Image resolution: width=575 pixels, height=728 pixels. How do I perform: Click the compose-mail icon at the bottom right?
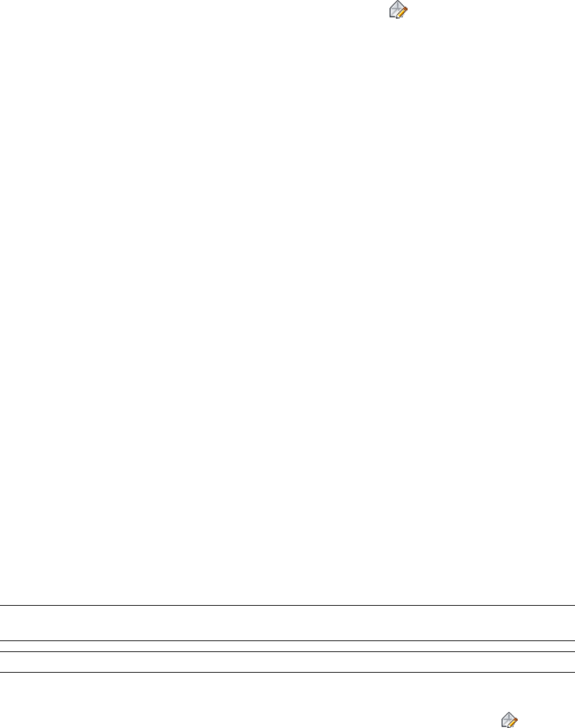pos(509,720)
